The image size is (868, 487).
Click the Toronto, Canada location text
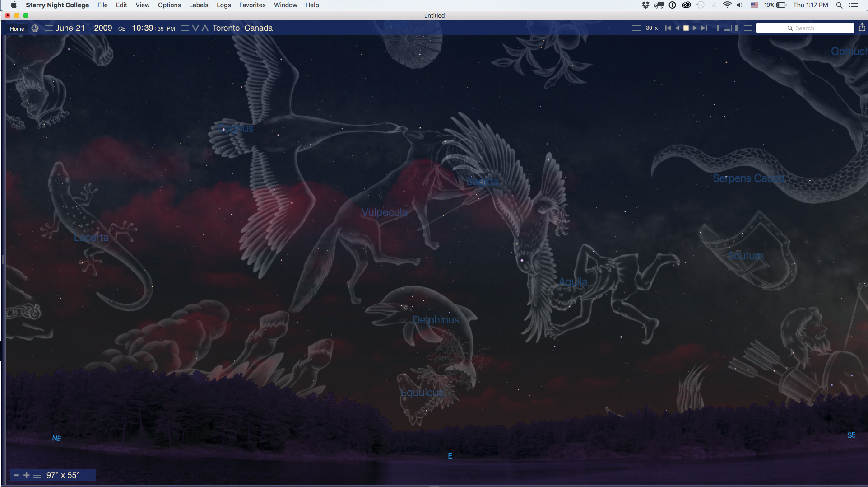click(x=242, y=28)
